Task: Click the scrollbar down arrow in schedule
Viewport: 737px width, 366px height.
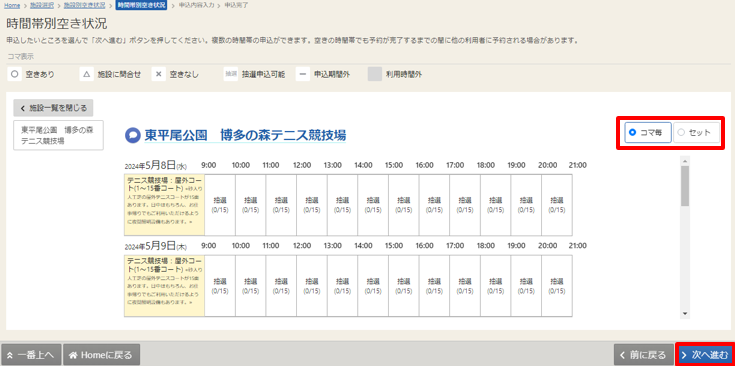Action: [685, 313]
